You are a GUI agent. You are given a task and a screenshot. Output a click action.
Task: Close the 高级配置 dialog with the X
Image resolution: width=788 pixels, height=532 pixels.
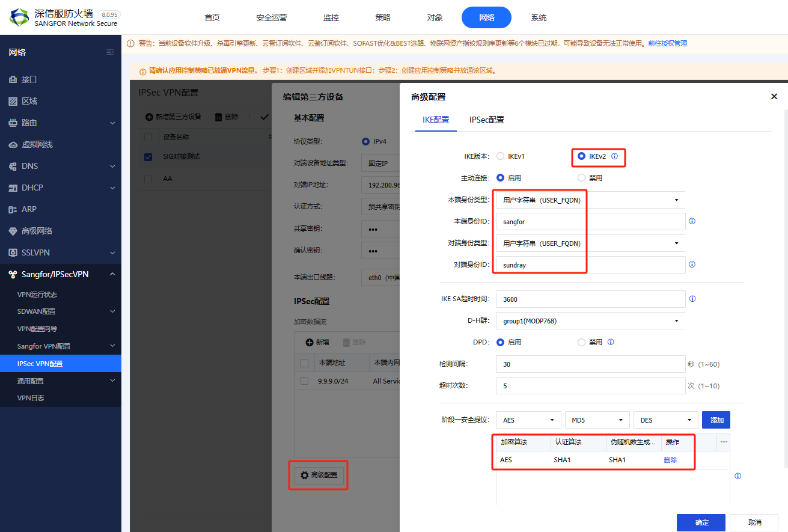pyautogui.click(x=774, y=96)
